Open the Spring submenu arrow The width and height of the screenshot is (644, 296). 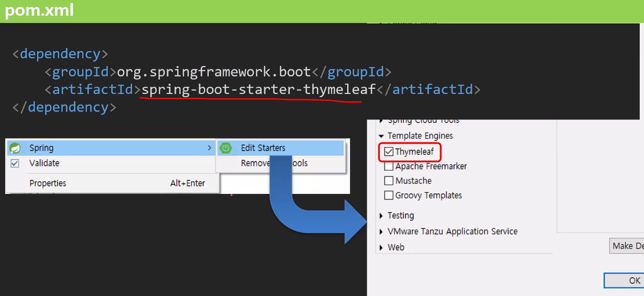tap(209, 148)
